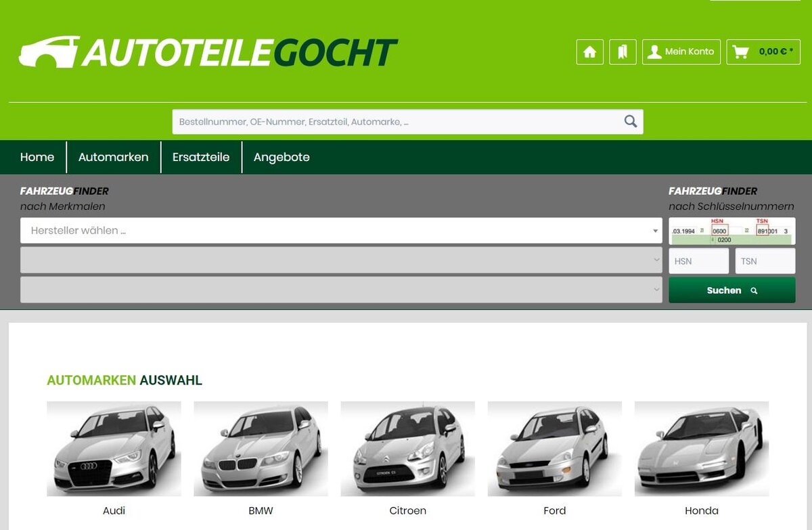Screen dimensions: 812x530
Task: Select the BMW car thumbnail
Action: pos(261,449)
